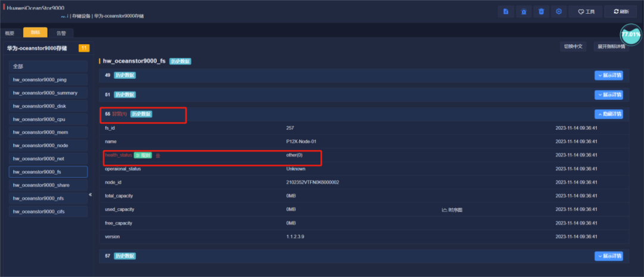Click the 华为-oceanstor9000存储 breadcrumb text

pos(119,16)
